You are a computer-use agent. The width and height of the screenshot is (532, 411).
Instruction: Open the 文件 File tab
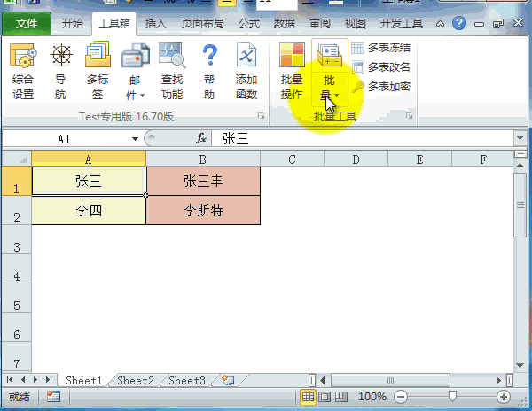pos(27,24)
